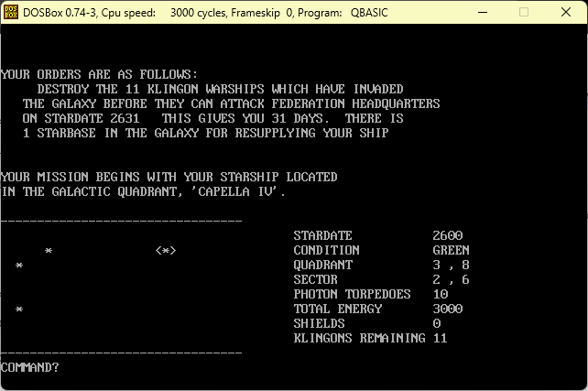Image resolution: width=588 pixels, height=391 pixels.
Task: Click the Enterprise <*> ship symbol
Action: pos(166,250)
